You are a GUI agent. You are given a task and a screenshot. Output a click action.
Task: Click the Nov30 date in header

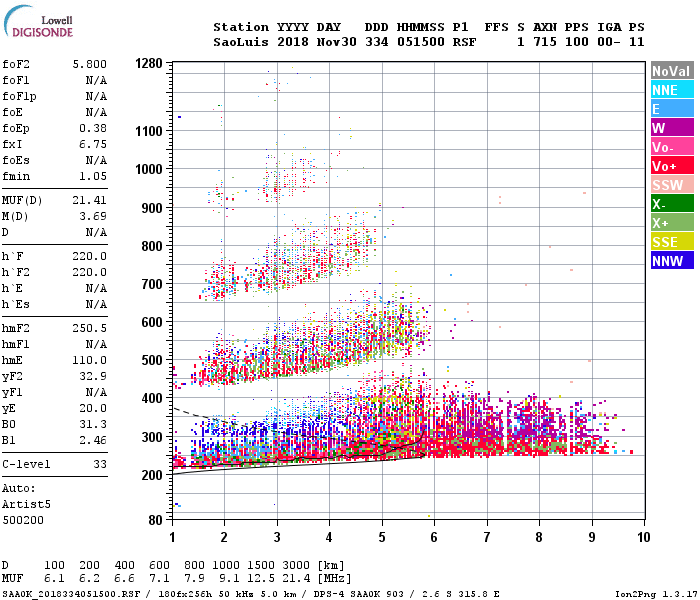click(337, 42)
